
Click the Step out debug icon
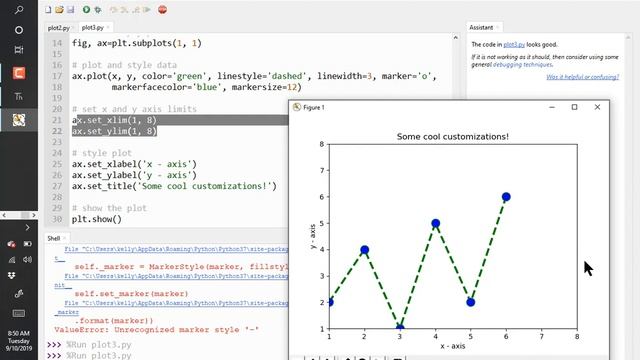click(x=136, y=9)
